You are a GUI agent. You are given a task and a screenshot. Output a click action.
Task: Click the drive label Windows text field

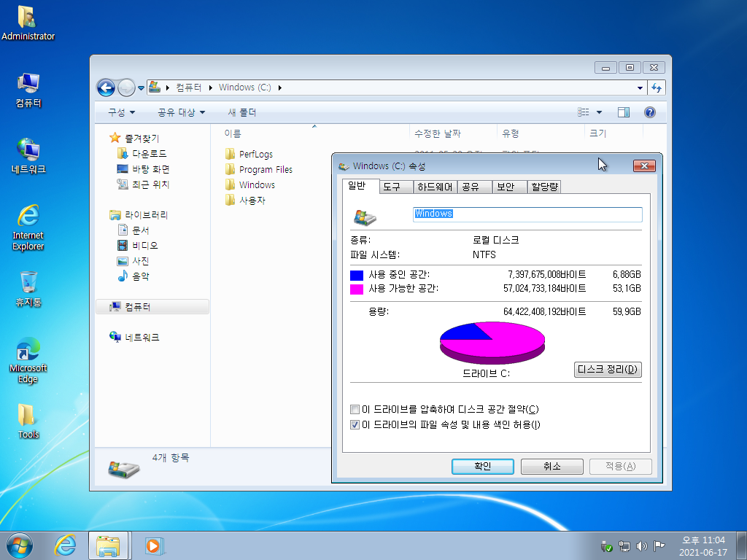pyautogui.click(x=527, y=214)
